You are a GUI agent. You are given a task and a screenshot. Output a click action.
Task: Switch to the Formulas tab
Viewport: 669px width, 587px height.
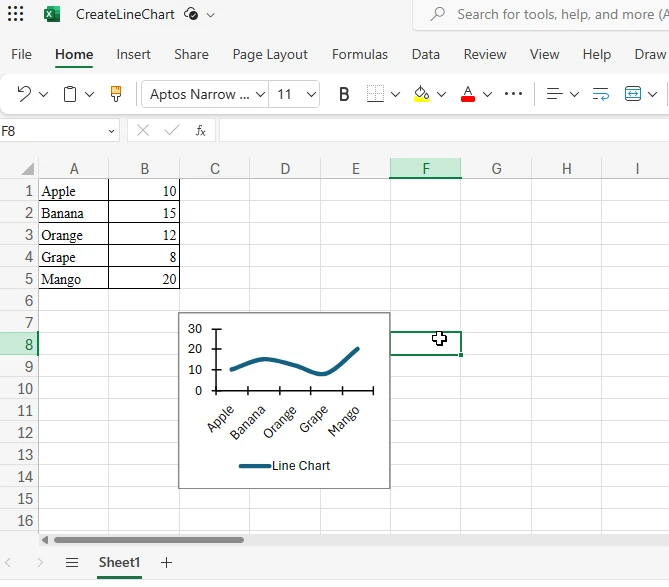(360, 54)
